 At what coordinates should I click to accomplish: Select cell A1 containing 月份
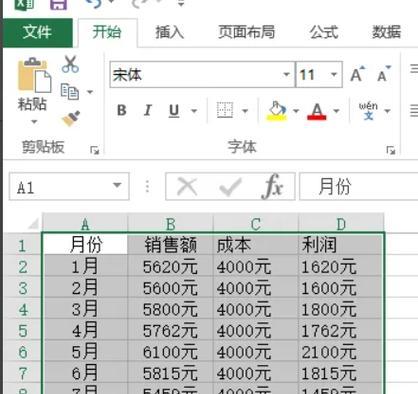[x=85, y=245]
